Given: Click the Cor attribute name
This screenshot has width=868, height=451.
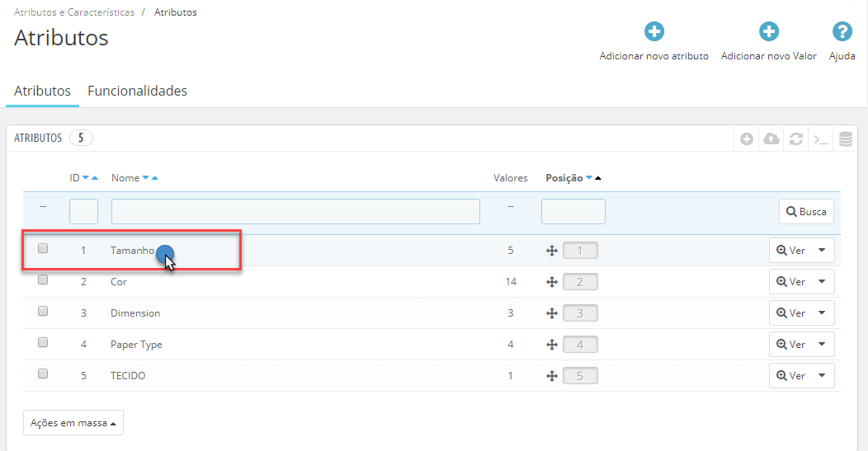Looking at the screenshot, I should point(119,282).
